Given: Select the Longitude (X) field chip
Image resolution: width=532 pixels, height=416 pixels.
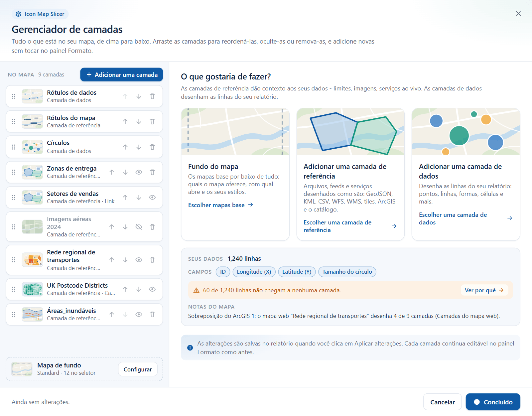Looking at the screenshot, I should tap(254, 272).
